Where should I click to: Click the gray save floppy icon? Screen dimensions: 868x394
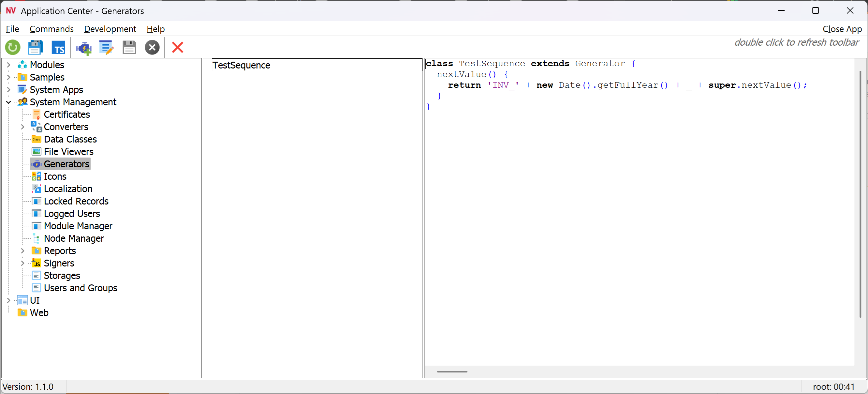tap(129, 48)
